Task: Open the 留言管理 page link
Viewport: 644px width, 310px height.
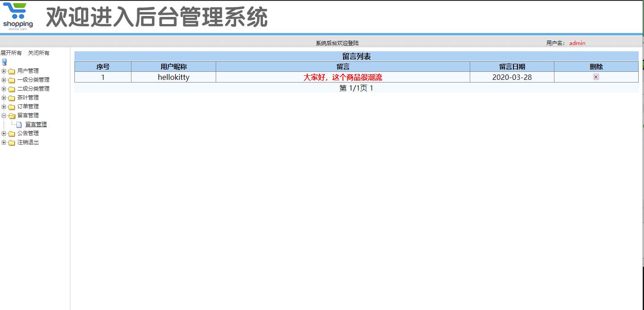Action: click(x=36, y=124)
